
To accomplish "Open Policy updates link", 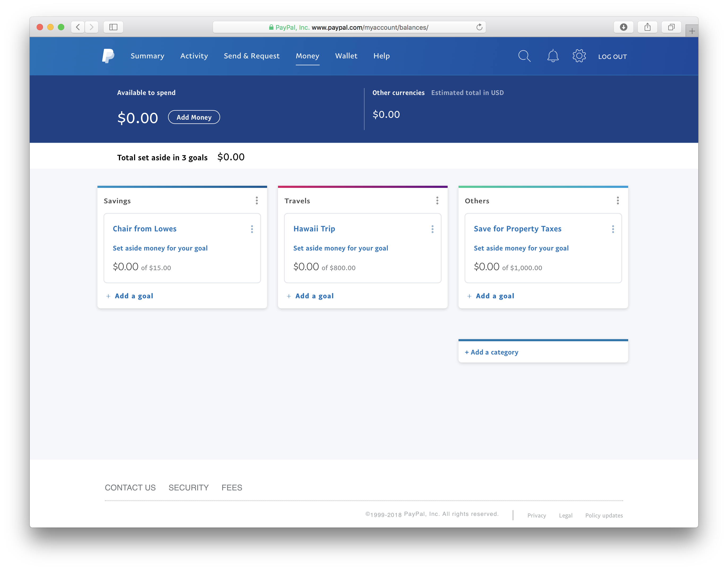I will pos(604,515).
